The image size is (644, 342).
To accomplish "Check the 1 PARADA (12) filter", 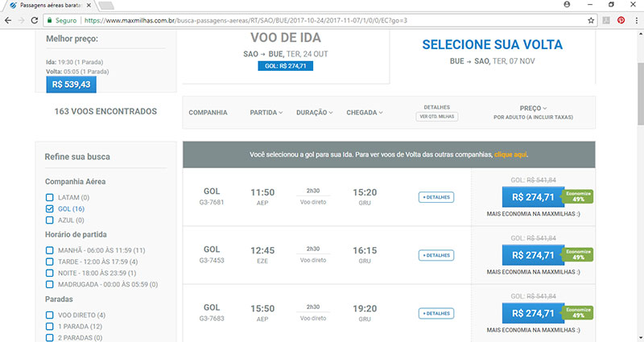I will [50, 327].
